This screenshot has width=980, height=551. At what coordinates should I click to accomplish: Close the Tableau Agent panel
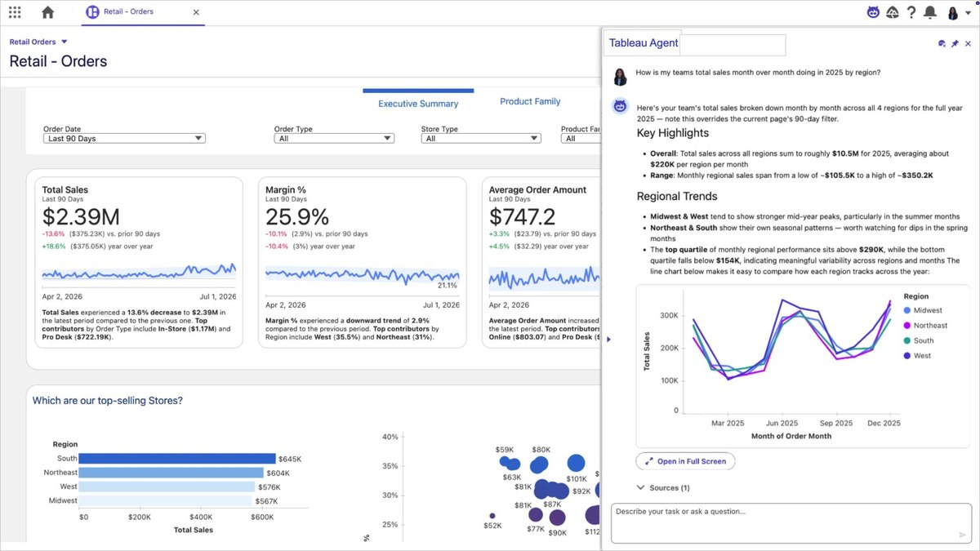click(x=968, y=44)
